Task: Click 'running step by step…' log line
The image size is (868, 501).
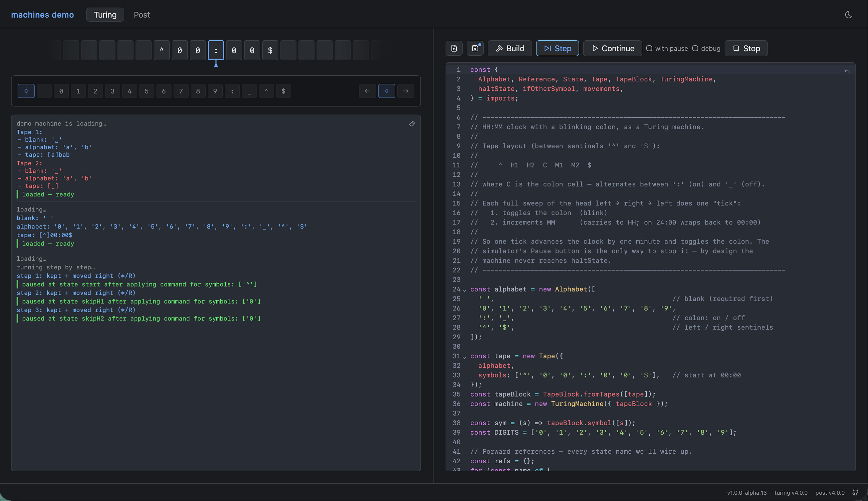Action: click(x=56, y=268)
